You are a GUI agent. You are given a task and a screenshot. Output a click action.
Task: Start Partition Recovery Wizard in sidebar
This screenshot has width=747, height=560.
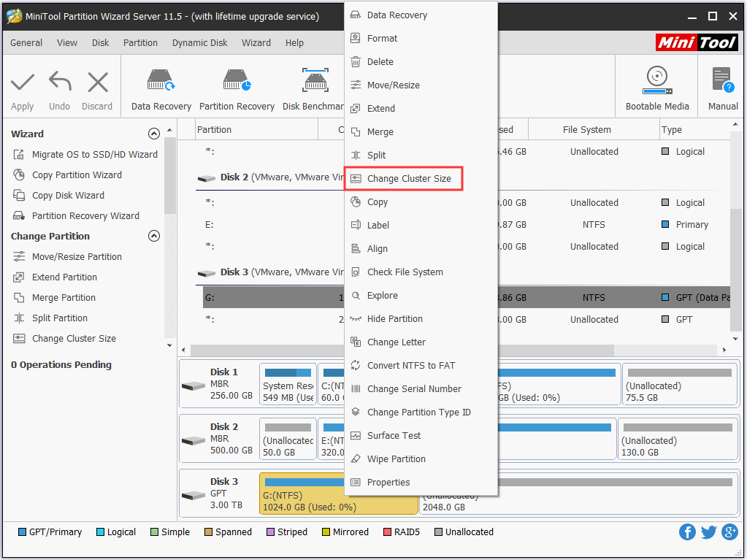click(76, 215)
